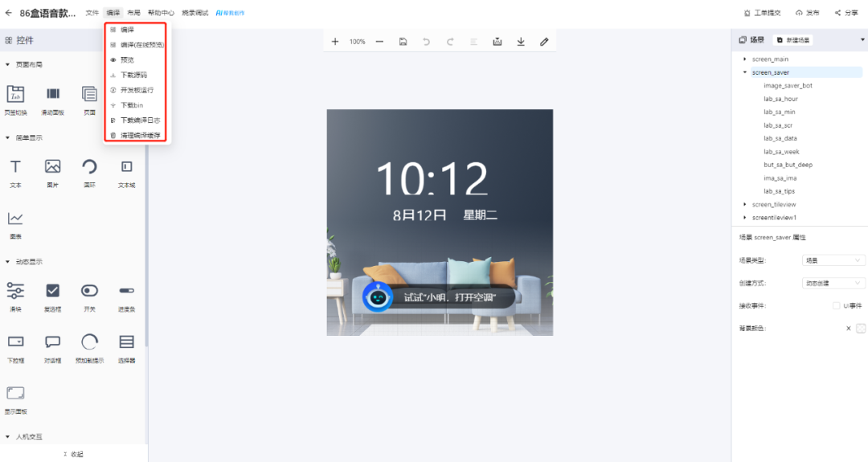Open the 文件 menu
The image size is (868, 462).
[92, 13]
